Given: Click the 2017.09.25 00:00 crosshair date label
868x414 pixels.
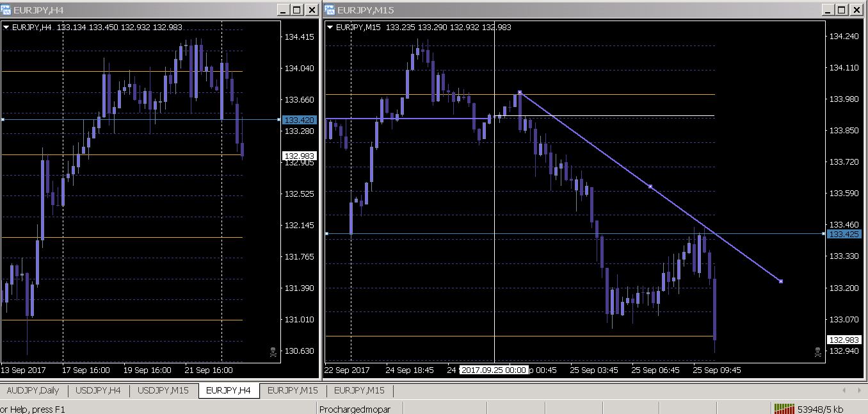Looking at the screenshot, I should [494, 370].
